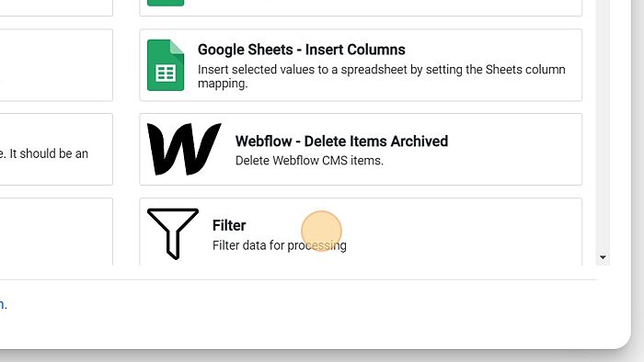The width and height of the screenshot is (644, 362).
Task: Select the blank left card beside Insert Columns
Action: (x=56, y=65)
